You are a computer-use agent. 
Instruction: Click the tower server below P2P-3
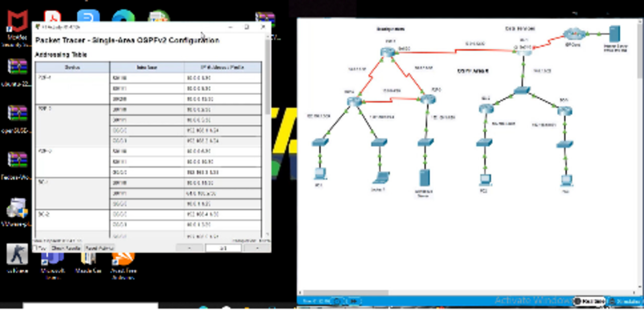click(x=425, y=179)
